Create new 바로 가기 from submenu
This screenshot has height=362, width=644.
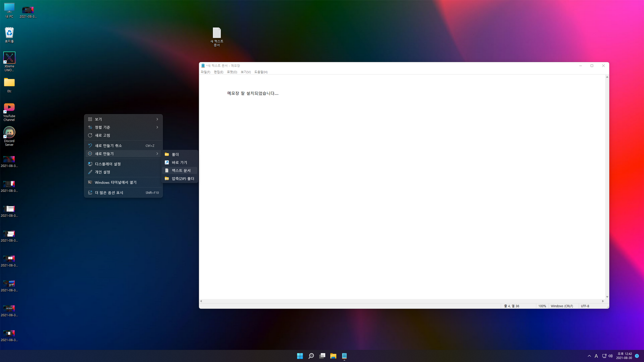pyautogui.click(x=180, y=162)
